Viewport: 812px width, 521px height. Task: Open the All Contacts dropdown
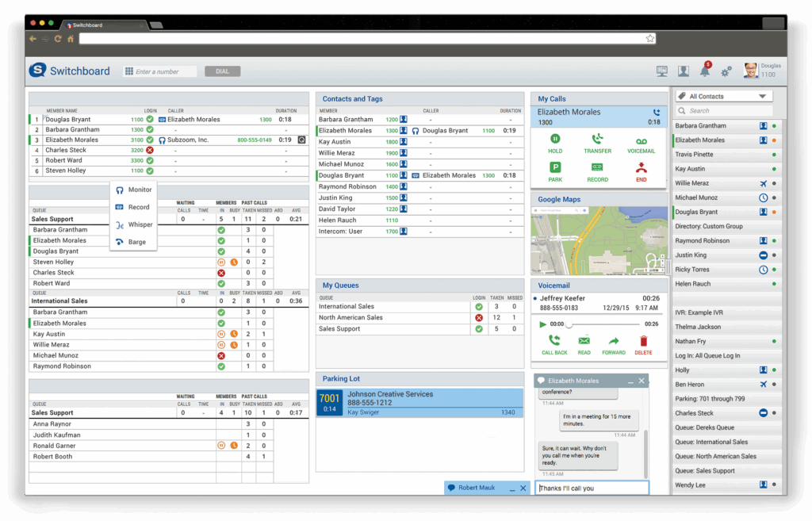[723, 95]
